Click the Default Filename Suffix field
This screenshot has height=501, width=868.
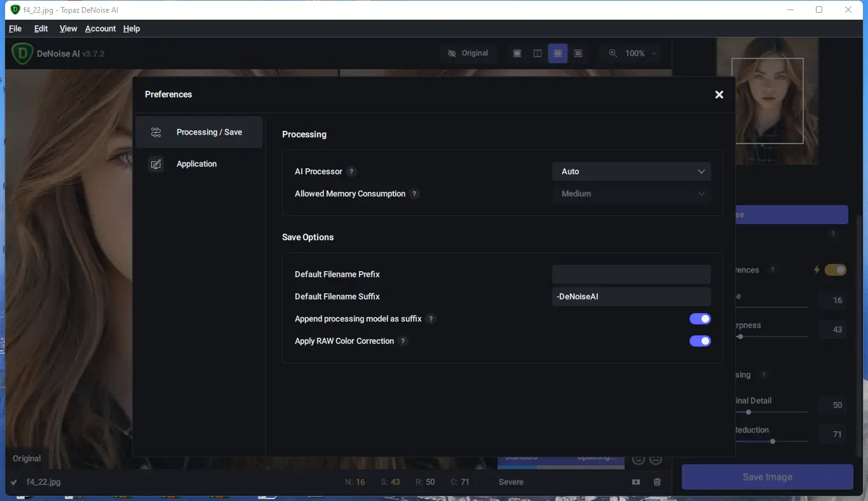631,297
